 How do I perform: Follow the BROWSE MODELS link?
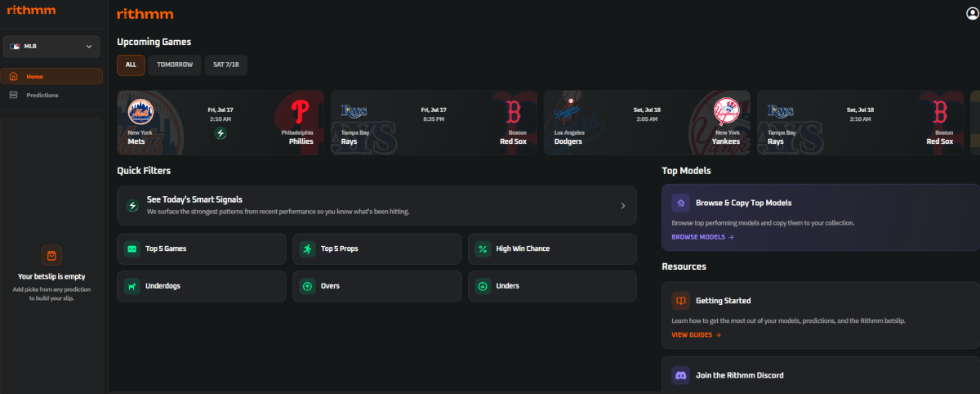702,237
